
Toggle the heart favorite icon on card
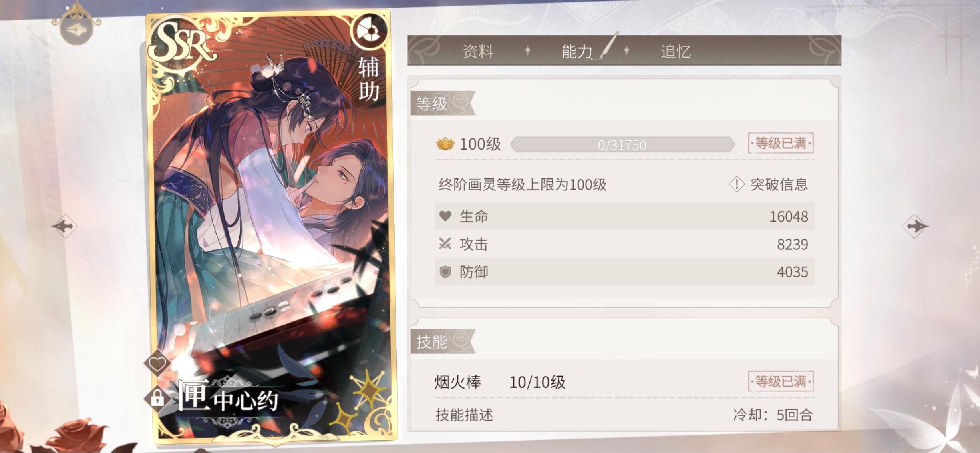click(157, 363)
